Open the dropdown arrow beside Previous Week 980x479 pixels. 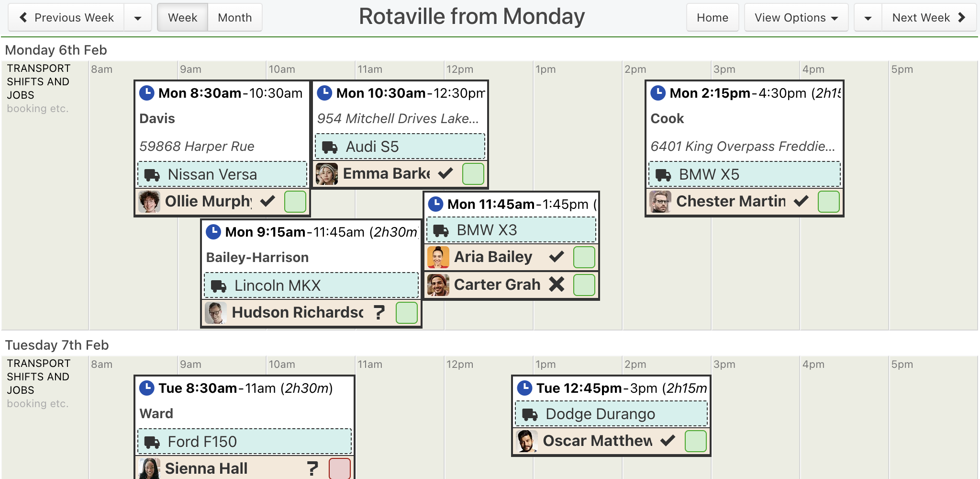pyautogui.click(x=138, y=18)
